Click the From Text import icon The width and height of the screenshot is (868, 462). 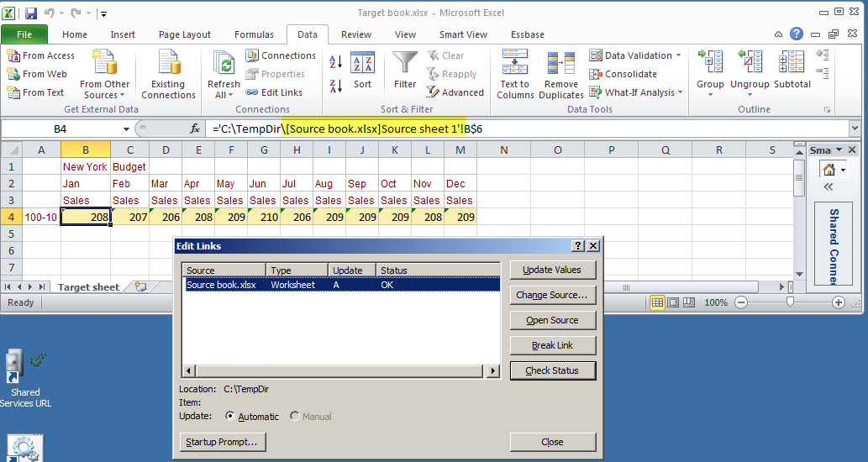coord(13,92)
